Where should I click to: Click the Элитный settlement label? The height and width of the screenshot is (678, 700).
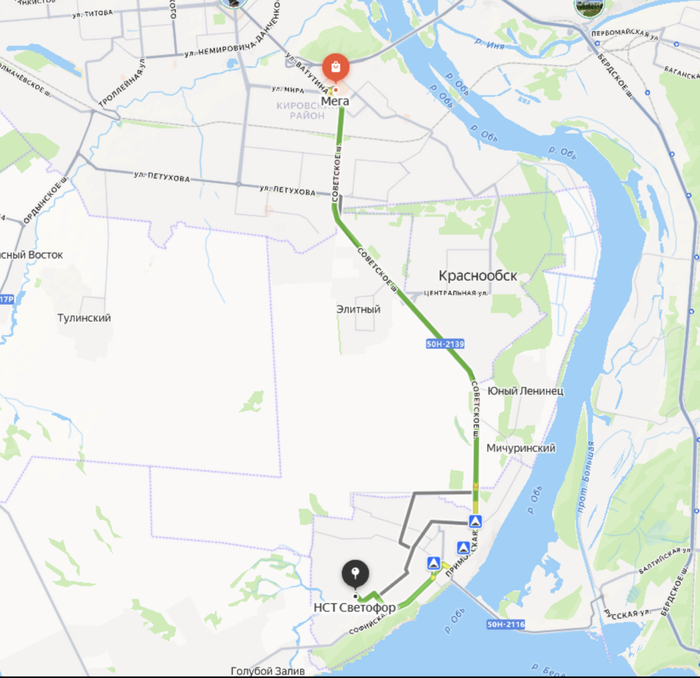coord(358,309)
